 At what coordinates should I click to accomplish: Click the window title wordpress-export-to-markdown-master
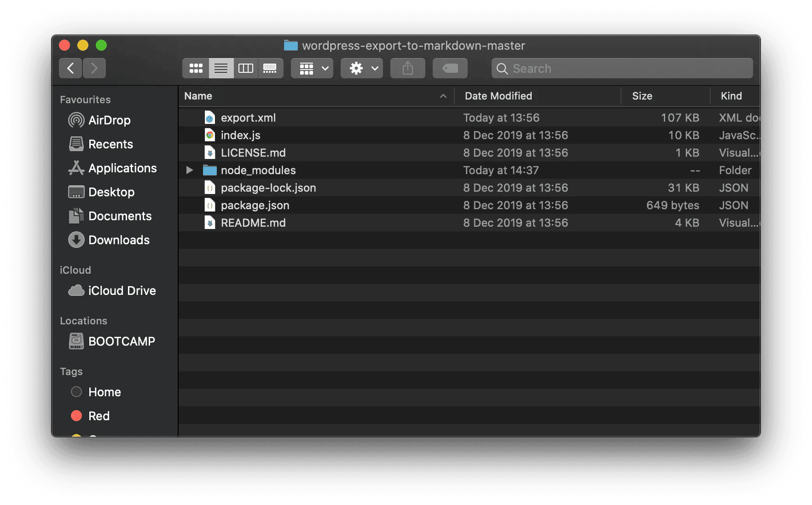pos(413,46)
